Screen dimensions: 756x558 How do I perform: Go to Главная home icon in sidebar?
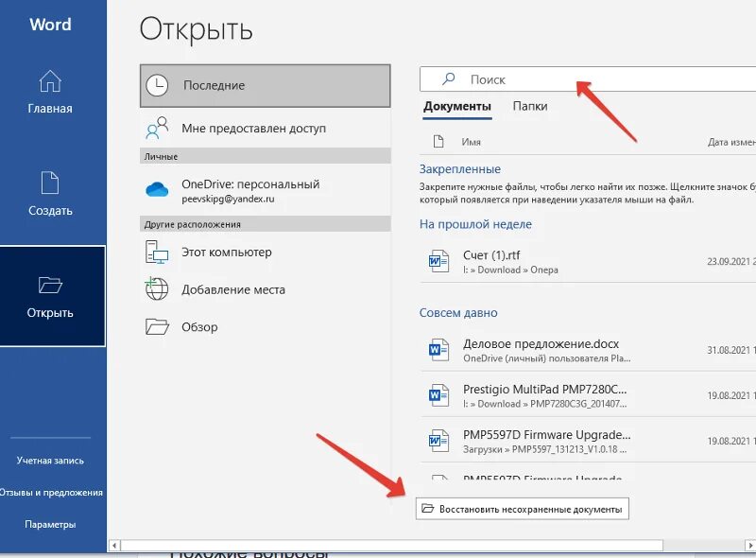click(50, 81)
